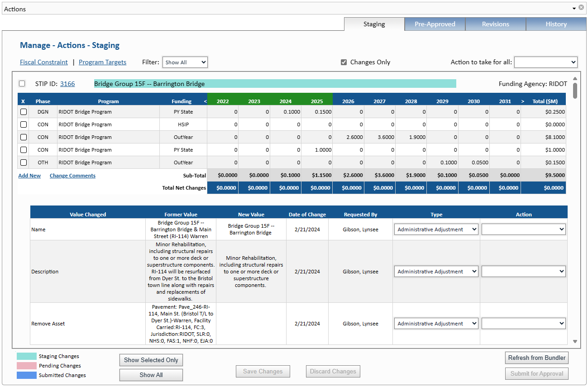The width and height of the screenshot is (588, 387).
Task: Click the Change Comments link
Action: click(72, 176)
